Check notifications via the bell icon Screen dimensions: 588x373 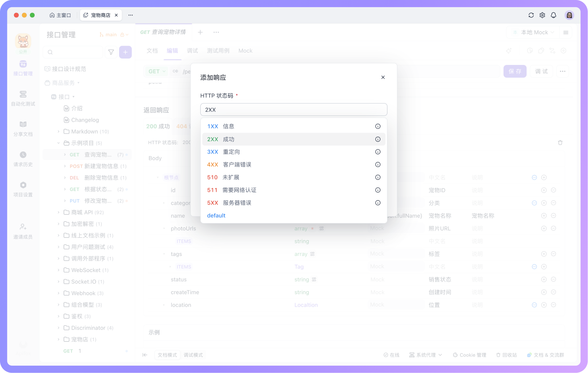click(x=553, y=15)
